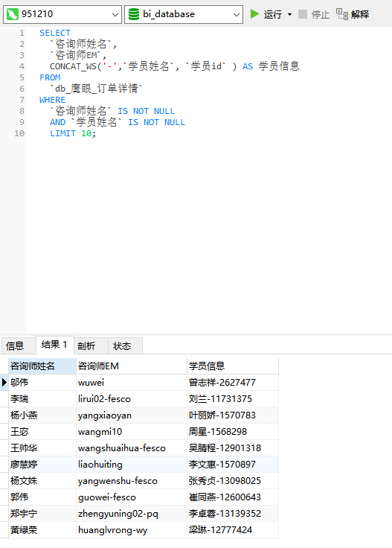This screenshot has width=392, height=548.
Task: Select the cell 刘兰-11731375
Action: [233, 399]
